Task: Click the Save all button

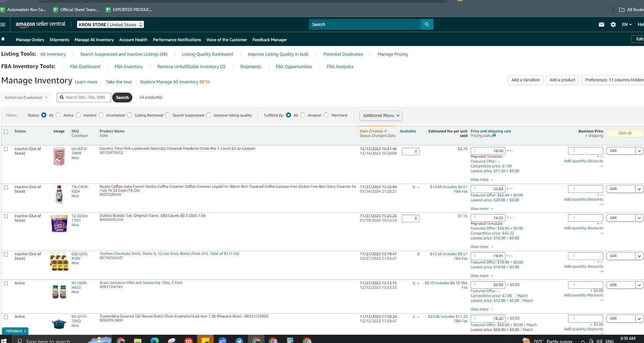Action: pos(625,133)
